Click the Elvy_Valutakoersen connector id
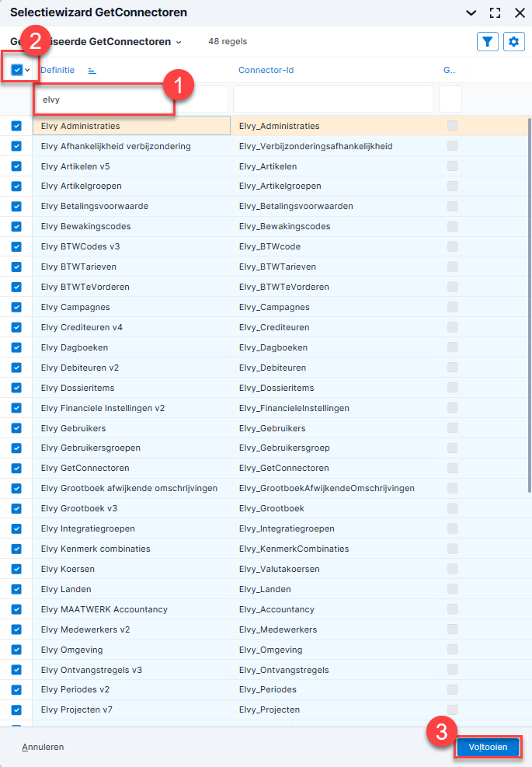The height and width of the screenshot is (767, 532). 279,569
